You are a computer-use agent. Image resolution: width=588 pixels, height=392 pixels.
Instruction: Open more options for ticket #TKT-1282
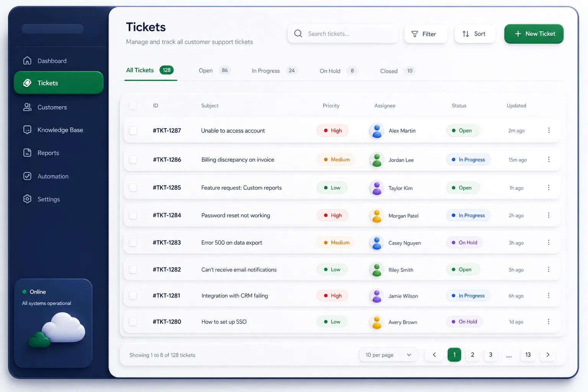549,269
